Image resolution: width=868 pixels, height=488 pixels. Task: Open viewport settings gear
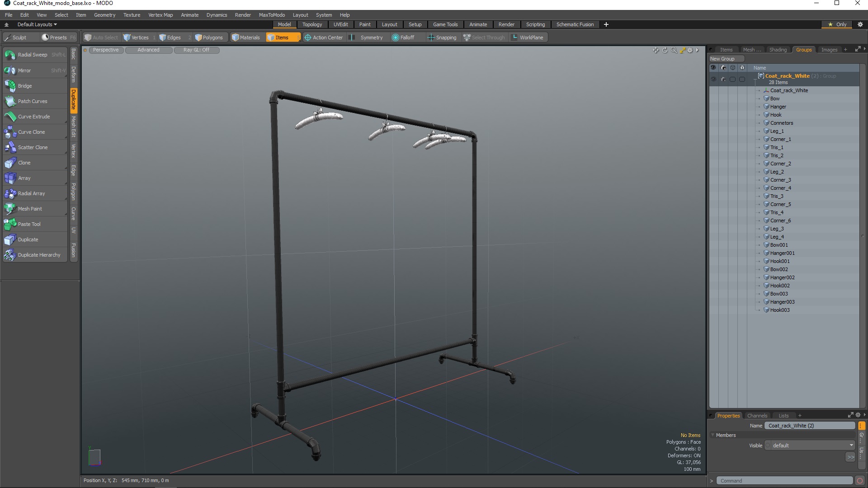(x=690, y=50)
